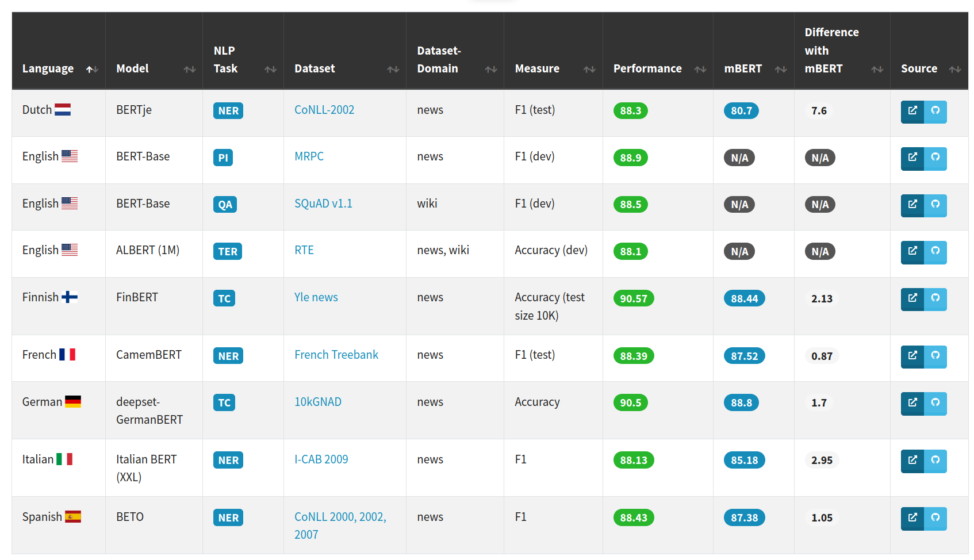Open the CoNLL-2002 dataset link
Viewport: 974px width, 560px height.
coord(324,110)
